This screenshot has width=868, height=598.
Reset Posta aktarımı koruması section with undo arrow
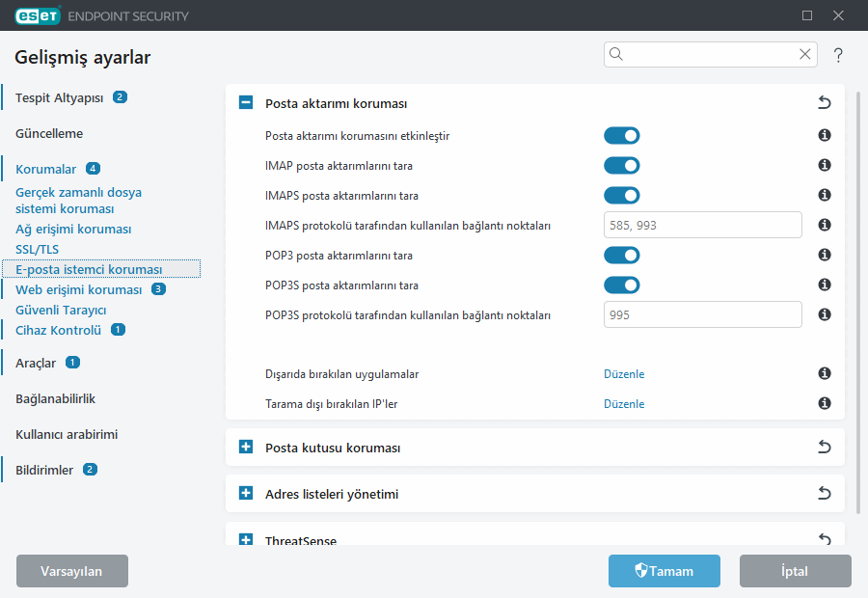point(824,103)
